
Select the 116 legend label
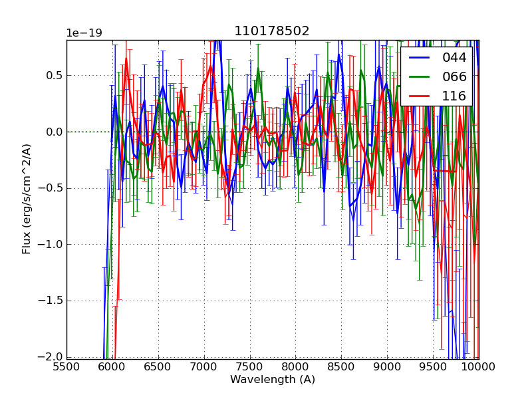point(455,96)
